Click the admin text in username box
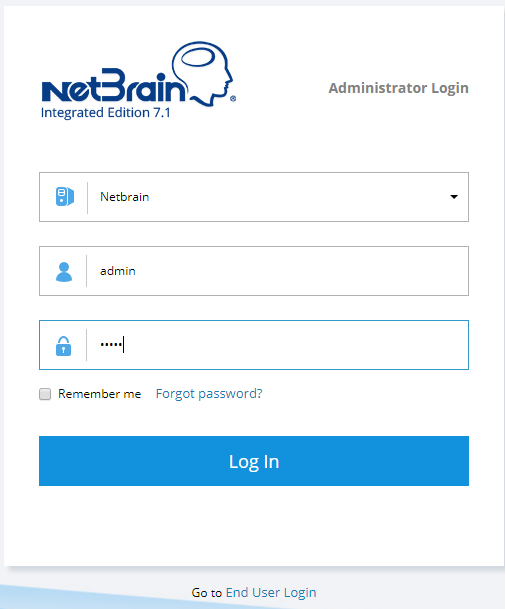 tap(118, 271)
